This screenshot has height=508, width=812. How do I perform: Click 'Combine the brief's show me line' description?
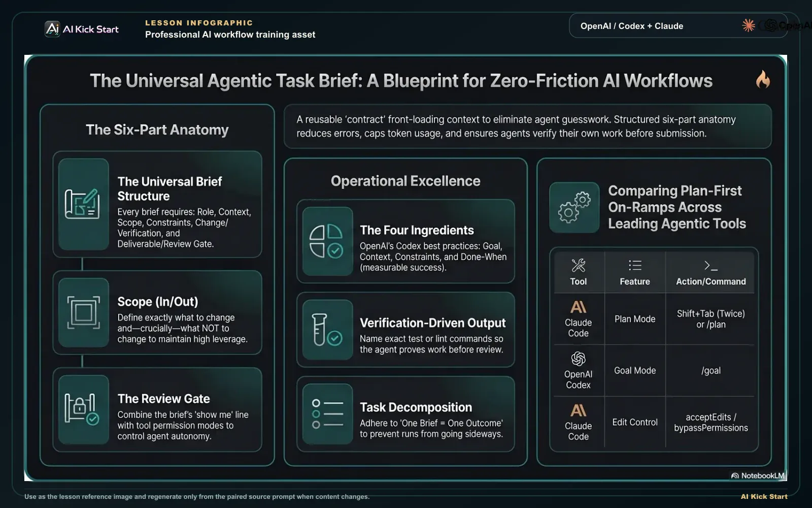pyautogui.click(x=183, y=425)
